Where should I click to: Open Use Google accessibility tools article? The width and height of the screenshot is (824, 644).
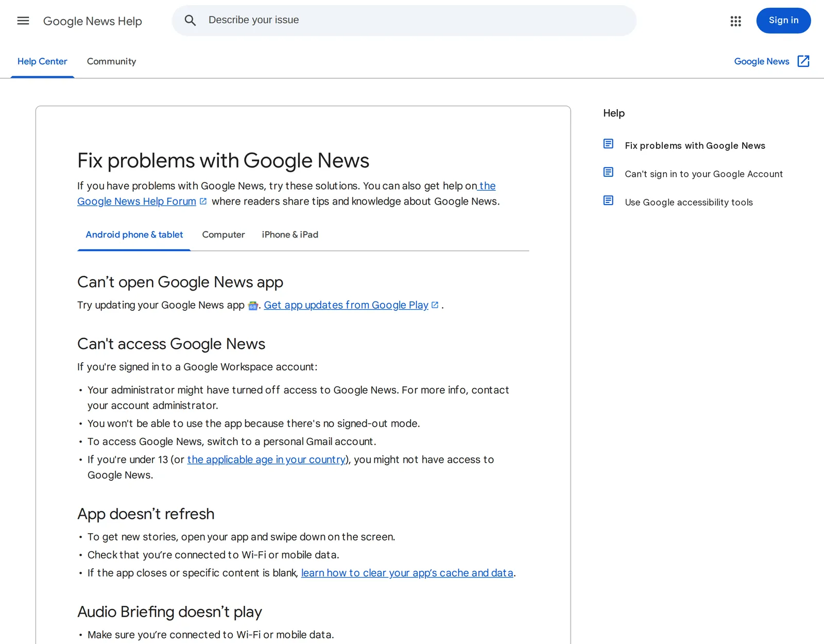coord(689,202)
